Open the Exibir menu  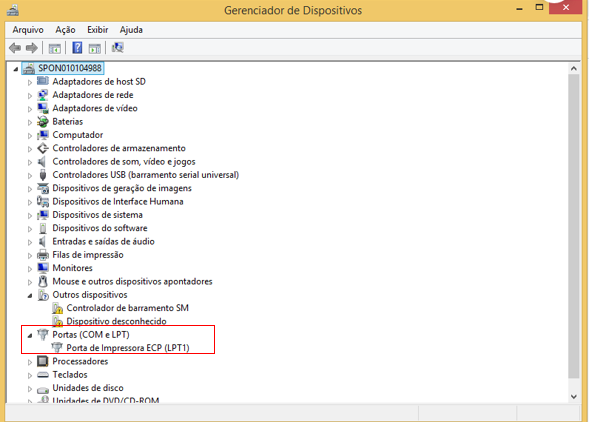point(98,30)
